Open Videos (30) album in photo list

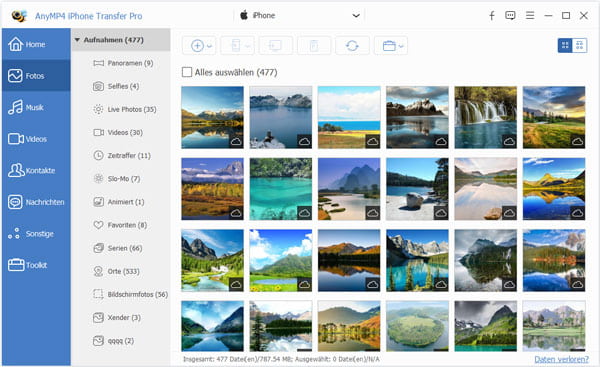(118, 132)
